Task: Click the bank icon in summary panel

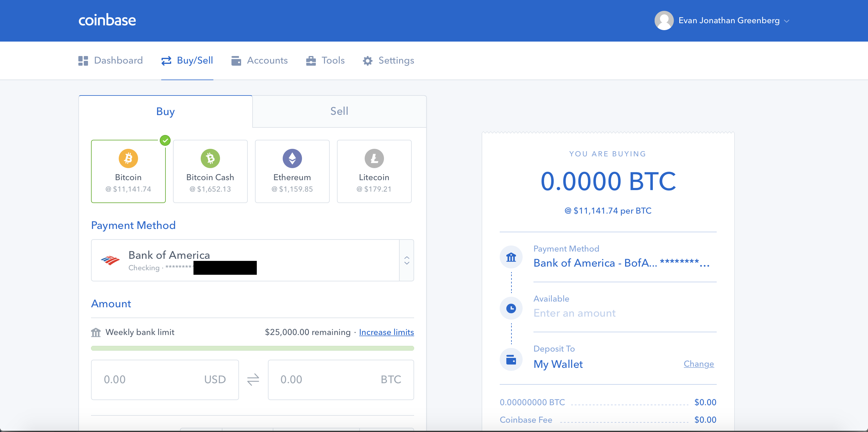Action: pos(511,257)
